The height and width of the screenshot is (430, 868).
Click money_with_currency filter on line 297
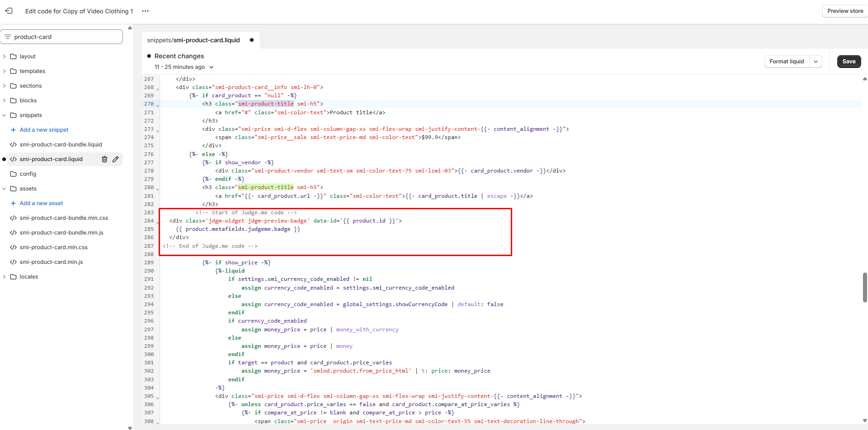click(x=367, y=329)
